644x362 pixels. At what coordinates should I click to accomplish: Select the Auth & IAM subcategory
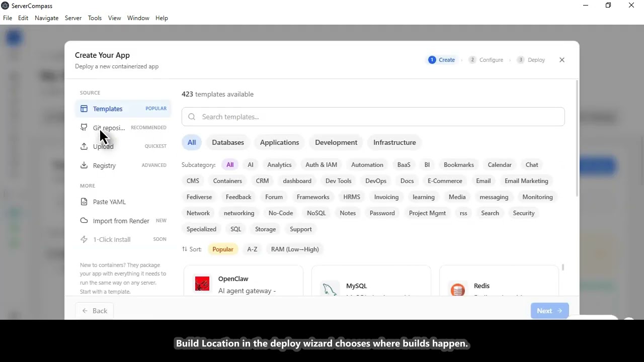pyautogui.click(x=321, y=165)
